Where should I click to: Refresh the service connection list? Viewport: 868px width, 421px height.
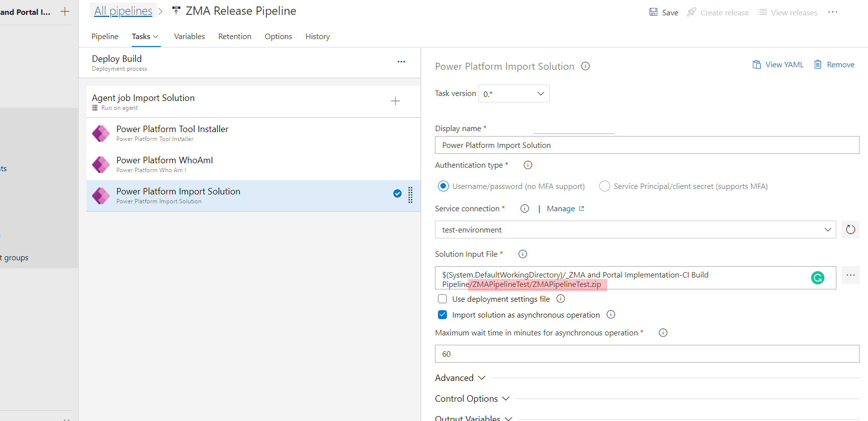point(850,230)
